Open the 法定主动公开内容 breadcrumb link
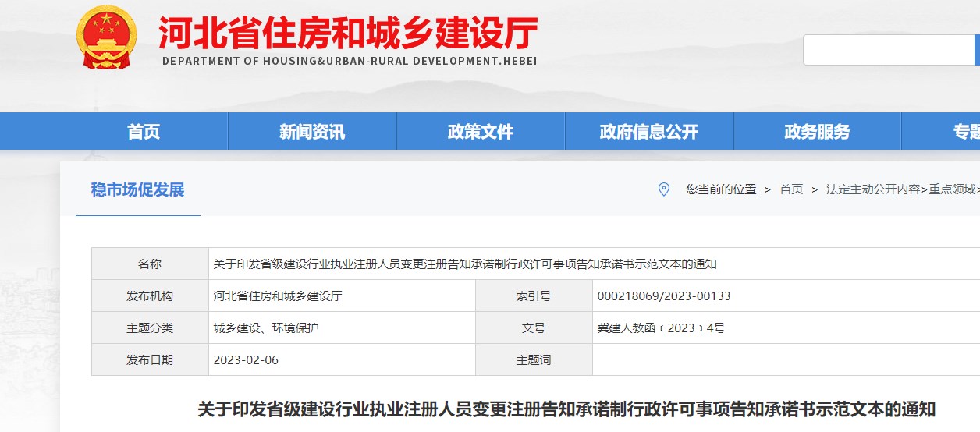This screenshot has width=980, height=432. 873,189
